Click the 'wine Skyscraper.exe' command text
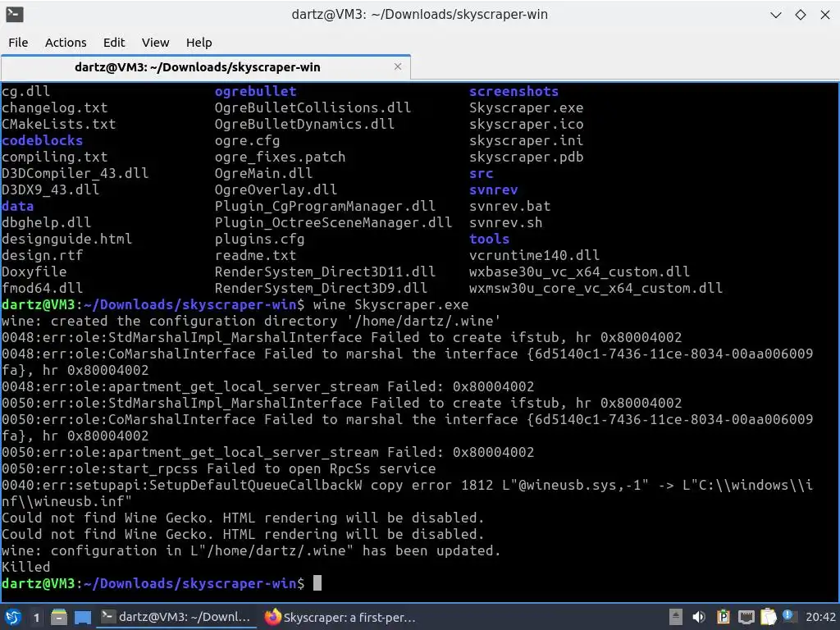The width and height of the screenshot is (840, 630). (390, 305)
